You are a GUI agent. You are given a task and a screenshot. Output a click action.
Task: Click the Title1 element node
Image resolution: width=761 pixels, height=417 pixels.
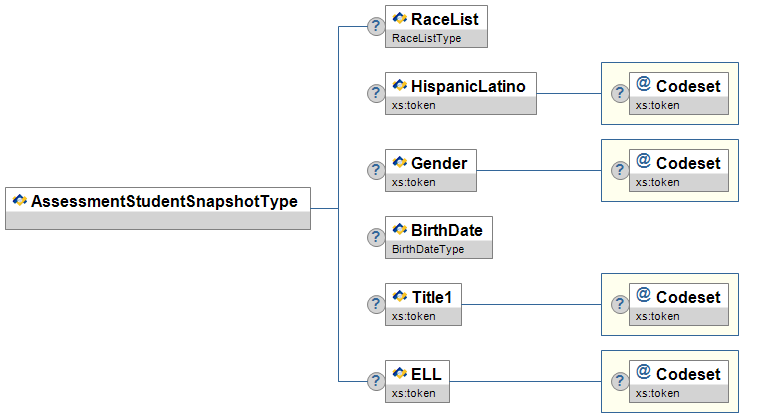[423, 304]
